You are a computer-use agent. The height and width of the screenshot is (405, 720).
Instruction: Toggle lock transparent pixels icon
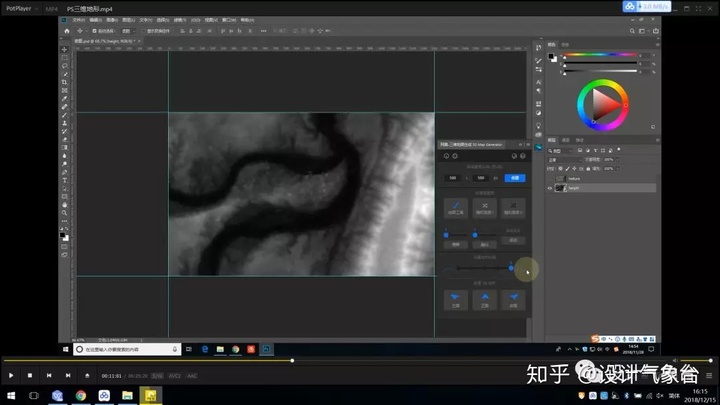[560, 169]
